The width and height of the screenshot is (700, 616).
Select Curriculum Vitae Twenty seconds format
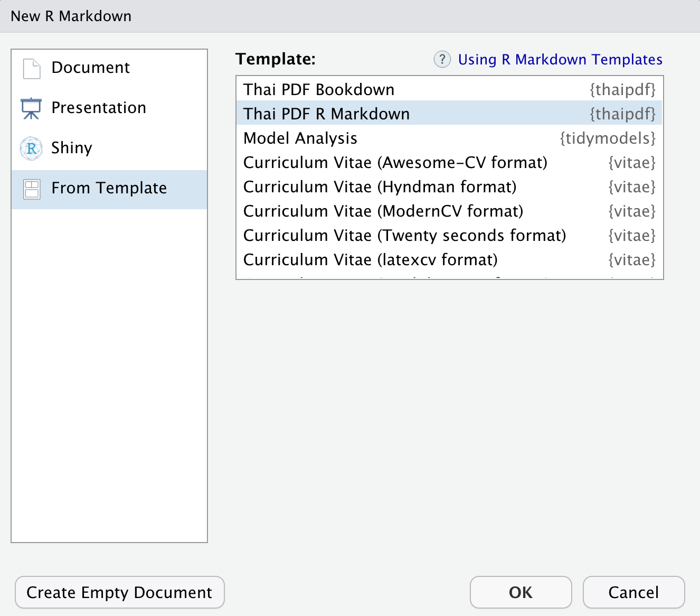[404, 236]
